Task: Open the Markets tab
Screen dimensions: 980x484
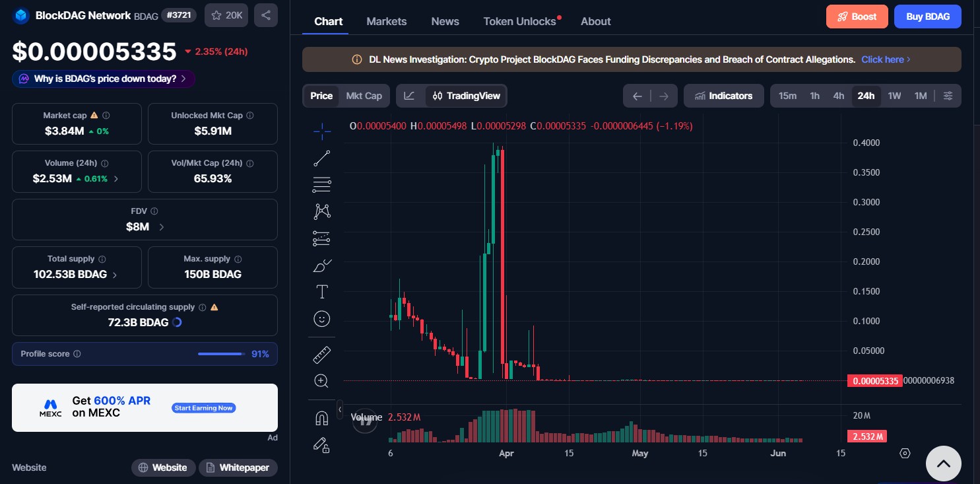Action: point(387,21)
